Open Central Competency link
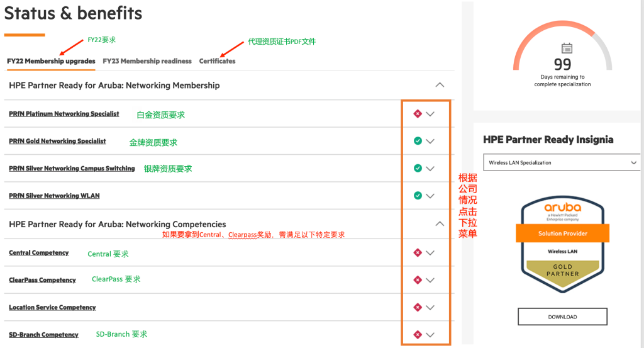 click(x=39, y=253)
